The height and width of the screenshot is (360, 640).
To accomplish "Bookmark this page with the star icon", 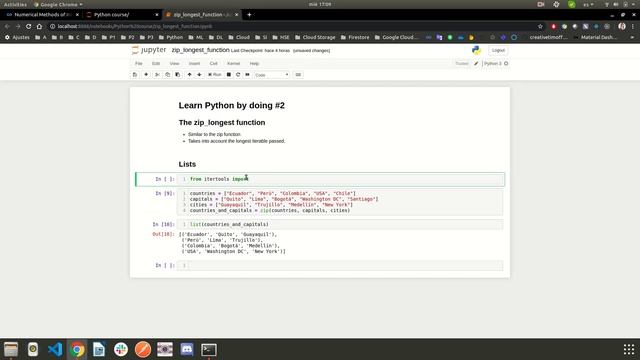I will click(540, 26).
